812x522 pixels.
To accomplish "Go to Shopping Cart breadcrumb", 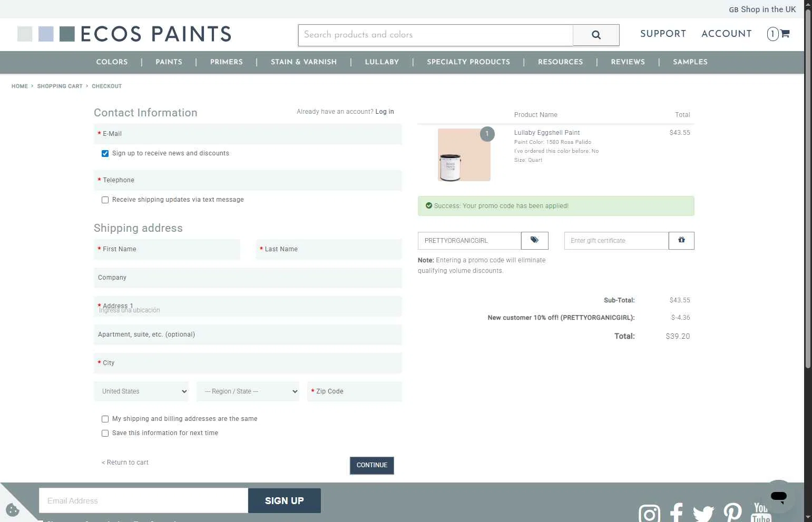I will pyautogui.click(x=60, y=86).
